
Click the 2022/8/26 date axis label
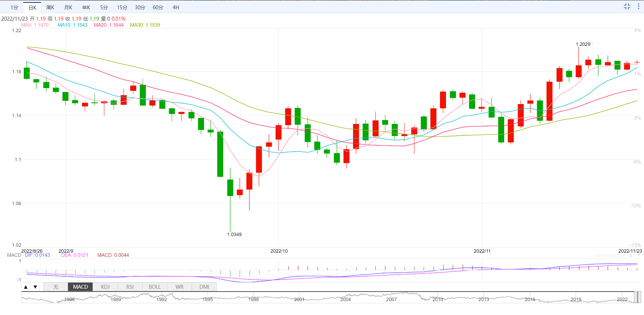(32, 251)
